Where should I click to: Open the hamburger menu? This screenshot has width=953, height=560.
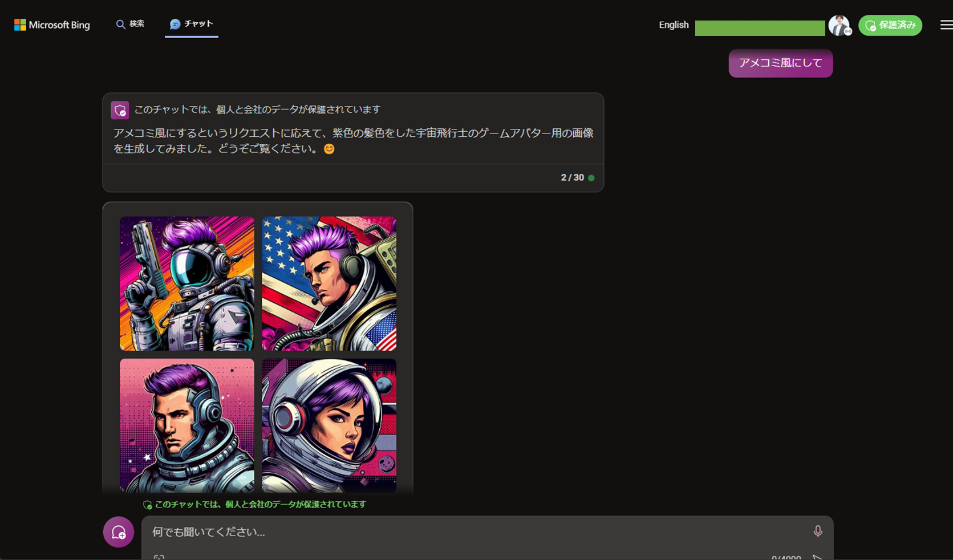[x=946, y=25]
